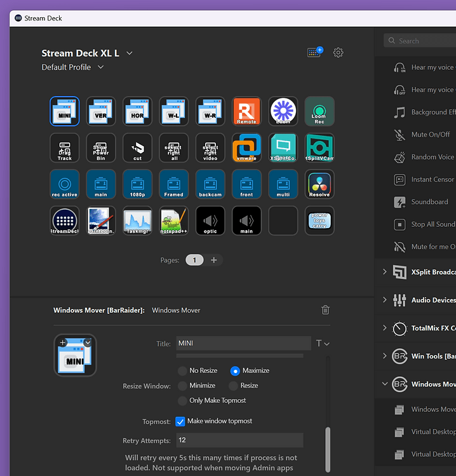456x476 pixels.
Task: Select the HOR window mover key
Action: pos(137,111)
